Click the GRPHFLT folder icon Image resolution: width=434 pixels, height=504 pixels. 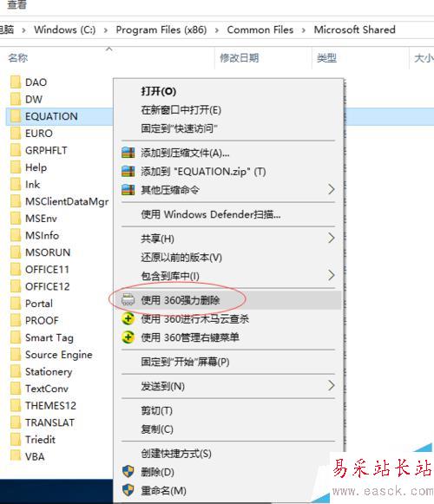pos(16,150)
